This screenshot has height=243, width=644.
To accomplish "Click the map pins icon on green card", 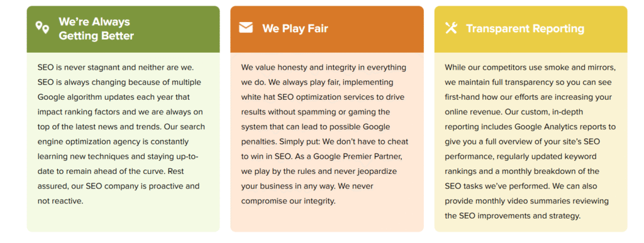I will (42, 28).
